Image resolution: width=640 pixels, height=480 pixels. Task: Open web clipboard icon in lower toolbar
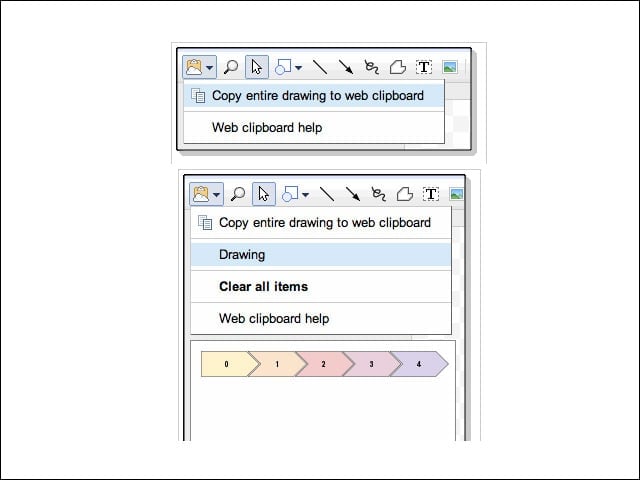[x=201, y=194]
